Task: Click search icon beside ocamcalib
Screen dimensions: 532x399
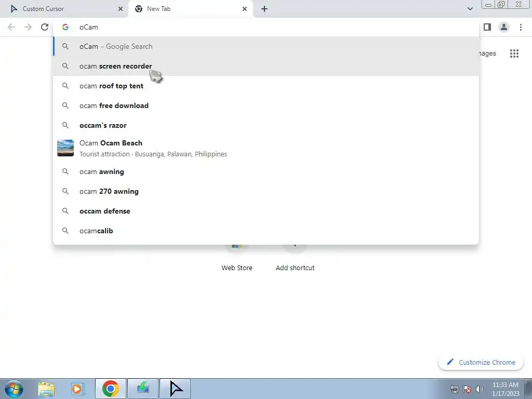Action: tap(65, 231)
